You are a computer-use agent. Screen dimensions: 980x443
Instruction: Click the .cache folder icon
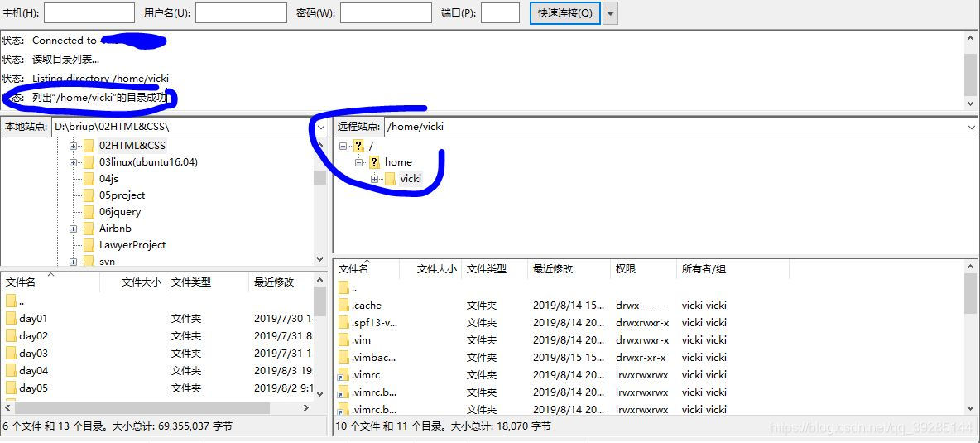[x=343, y=306]
